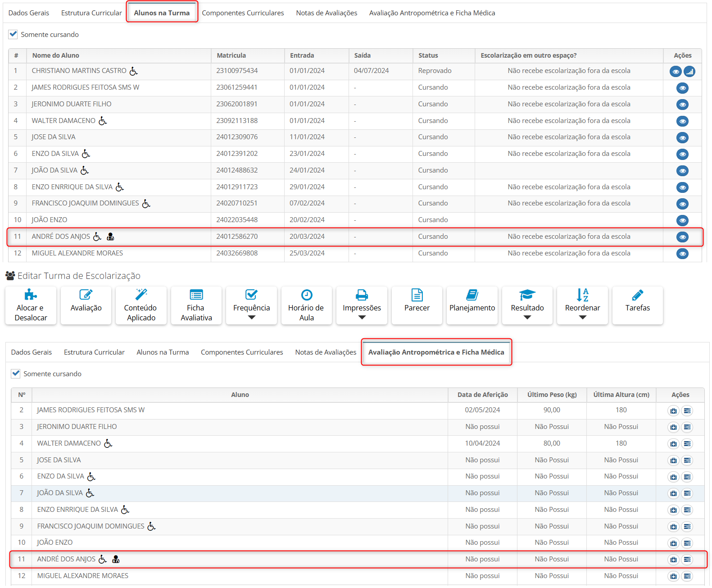Click medical kit icon in anthropometric row number 7
This screenshot has height=588, width=712.
point(673,493)
